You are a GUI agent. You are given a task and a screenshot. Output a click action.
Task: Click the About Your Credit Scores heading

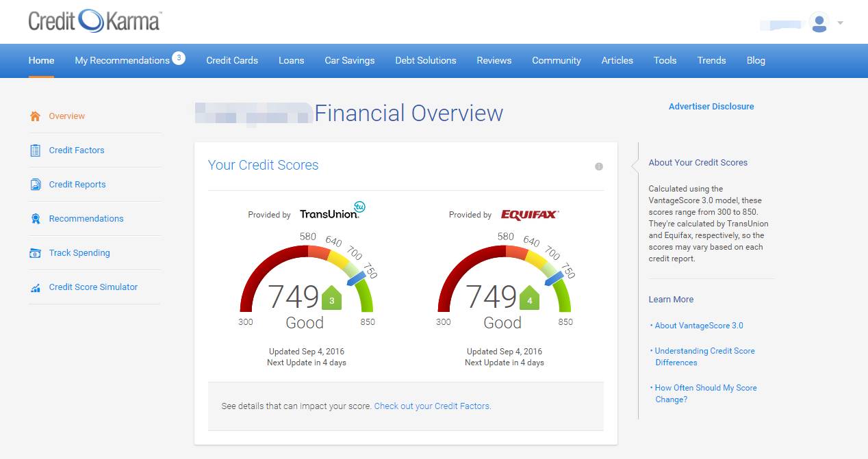(x=698, y=163)
